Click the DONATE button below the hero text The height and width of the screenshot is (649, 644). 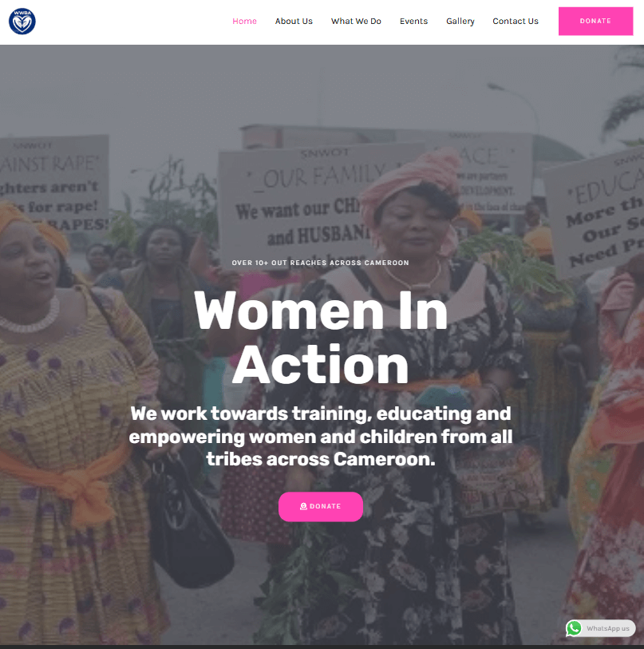(321, 507)
